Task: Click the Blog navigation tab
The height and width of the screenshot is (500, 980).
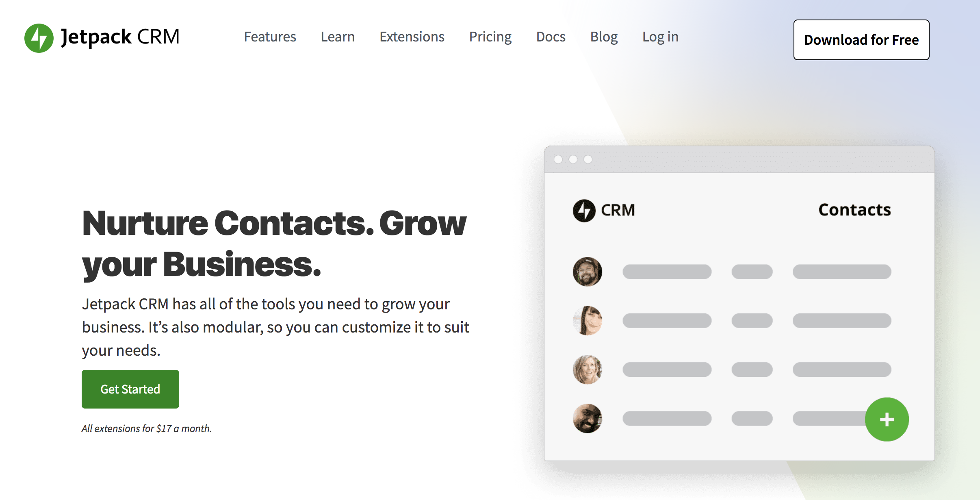Action: coord(602,36)
